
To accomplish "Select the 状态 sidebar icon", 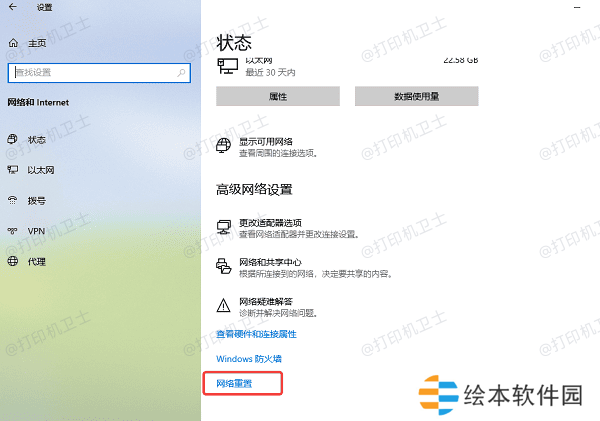I will [x=12, y=139].
